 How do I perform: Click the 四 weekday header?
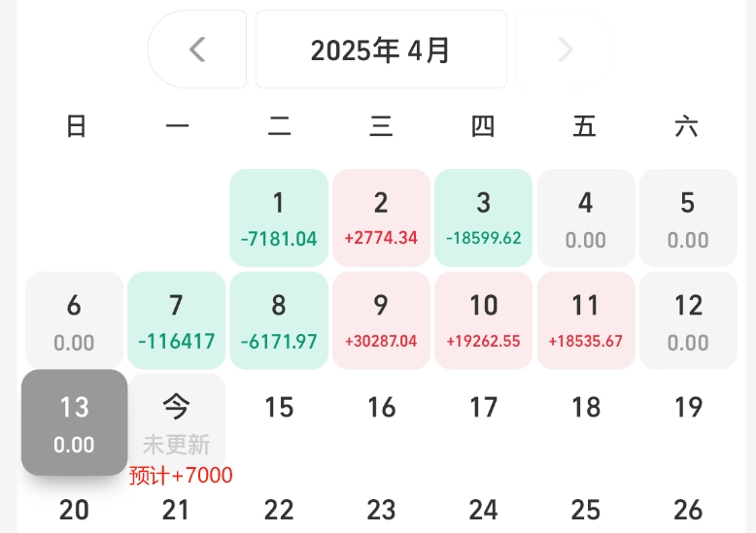[483, 126]
